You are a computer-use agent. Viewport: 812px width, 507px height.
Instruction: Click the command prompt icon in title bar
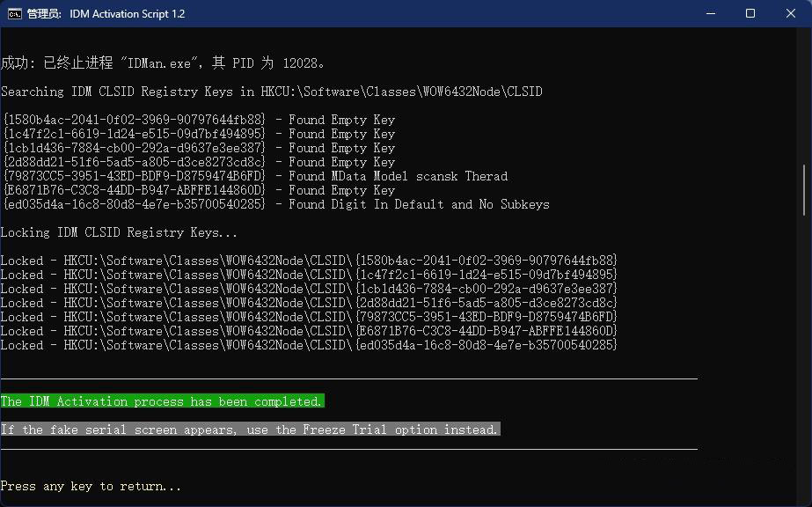(x=15, y=13)
